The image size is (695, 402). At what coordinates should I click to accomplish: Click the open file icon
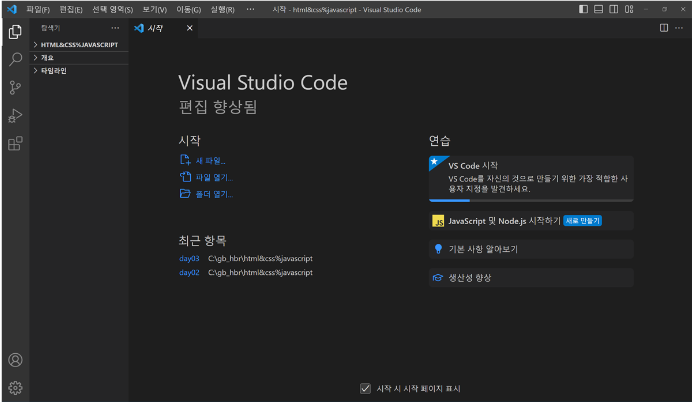(185, 176)
